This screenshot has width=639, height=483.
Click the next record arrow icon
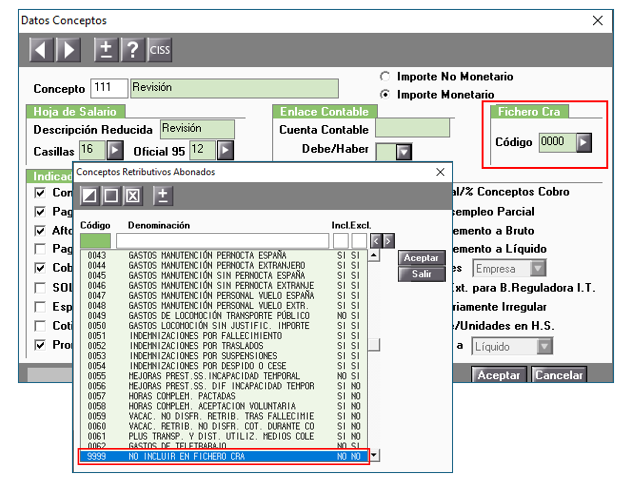pyautogui.click(x=67, y=49)
